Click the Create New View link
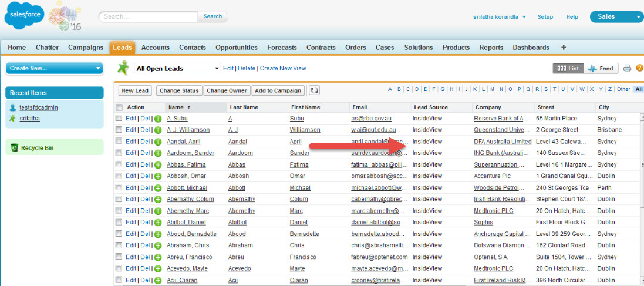This screenshot has height=286, width=644. coord(283,68)
